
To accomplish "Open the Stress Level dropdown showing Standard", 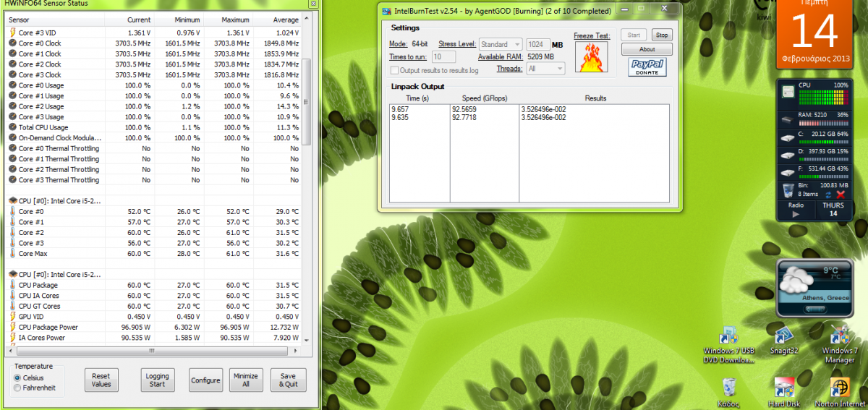I will pos(501,45).
